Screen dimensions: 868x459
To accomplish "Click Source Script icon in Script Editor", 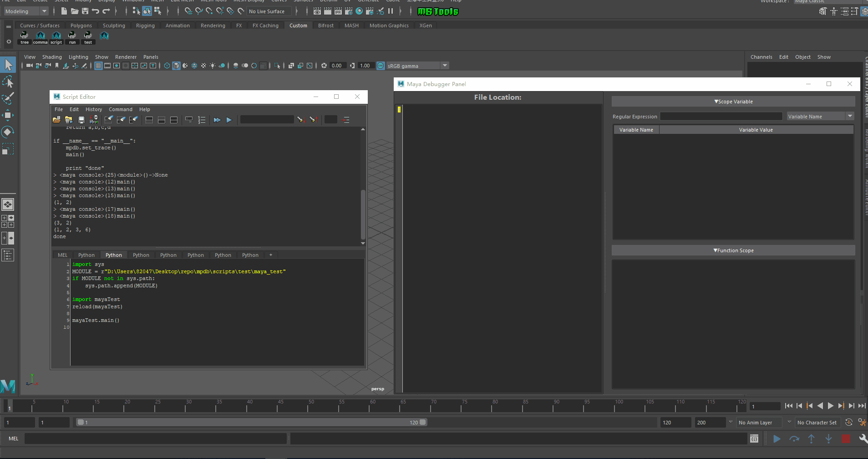I will point(69,120).
